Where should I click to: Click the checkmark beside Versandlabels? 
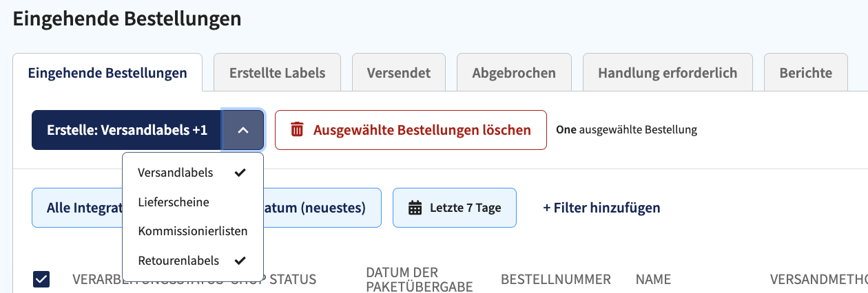click(240, 173)
